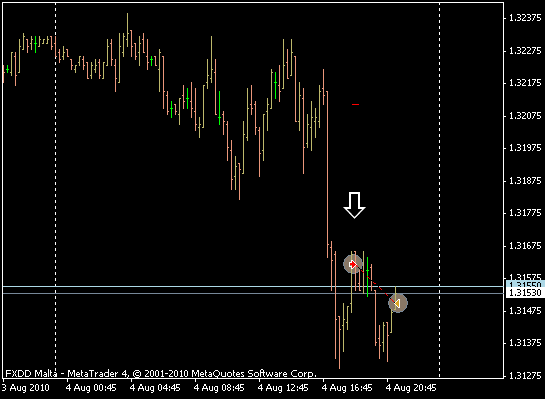
Task: Select the red trade entry arrow circle
Action: 353,264
